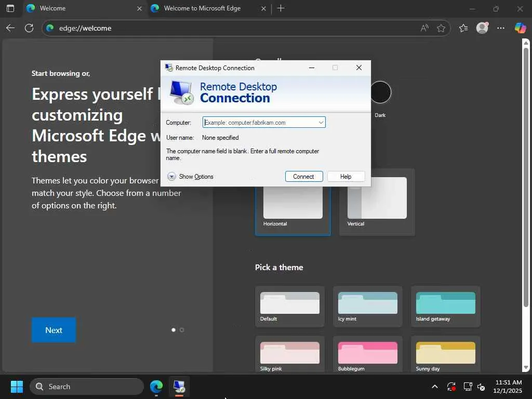Toggle Read aloud icon in address bar
The image size is (532, 399).
click(x=424, y=28)
